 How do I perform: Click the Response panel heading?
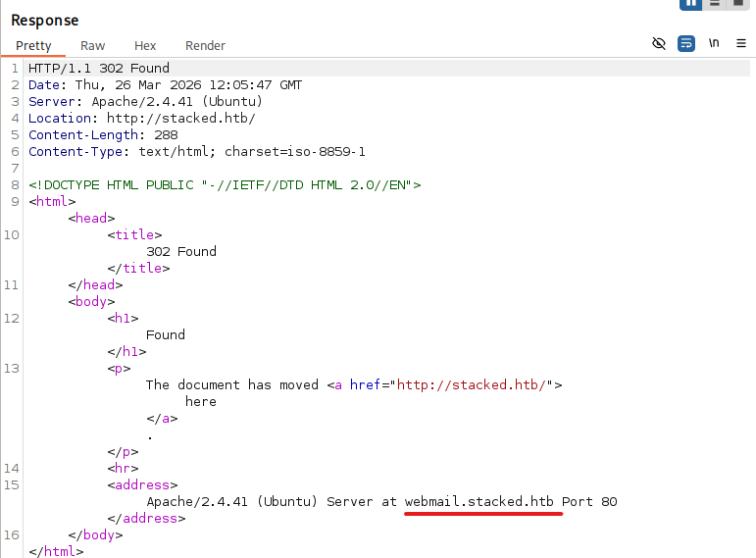pos(45,21)
